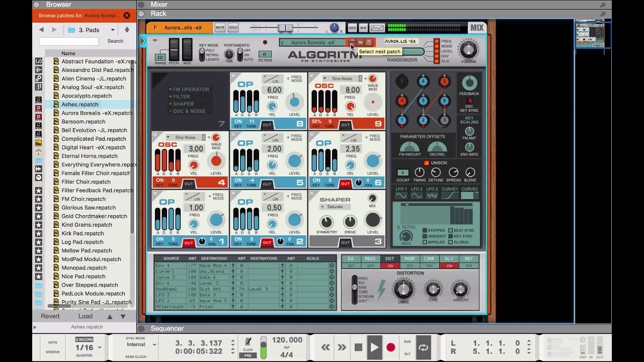Click the master Volume knob

point(468,49)
